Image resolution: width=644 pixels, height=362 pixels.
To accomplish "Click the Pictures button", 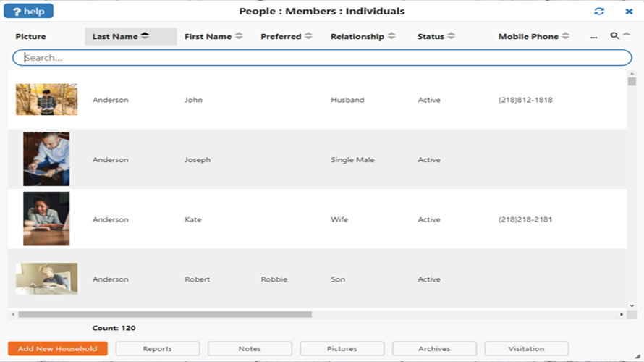I will (x=342, y=349).
